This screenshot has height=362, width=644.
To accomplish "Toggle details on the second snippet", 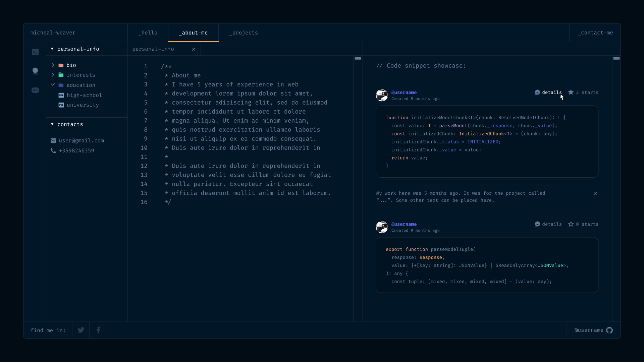I will click(548, 224).
